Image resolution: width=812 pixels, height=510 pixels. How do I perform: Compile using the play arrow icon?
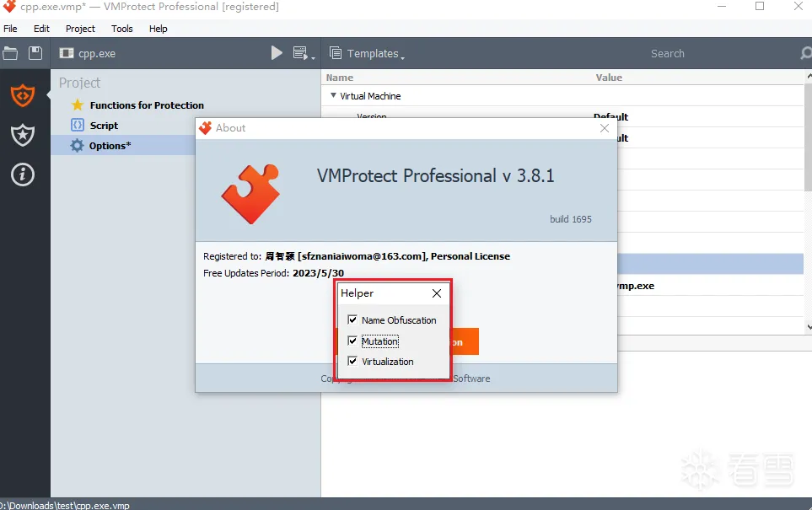click(x=277, y=53)
